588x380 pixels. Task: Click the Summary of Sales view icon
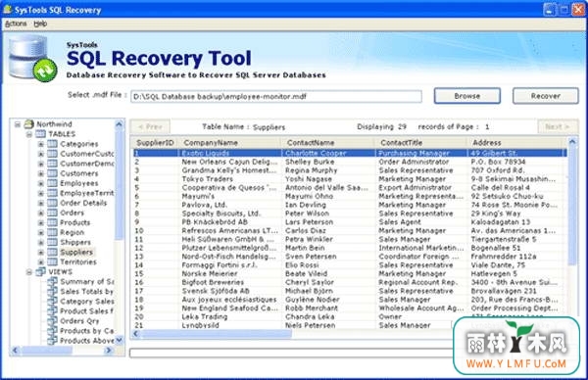(x=53, y=281)
